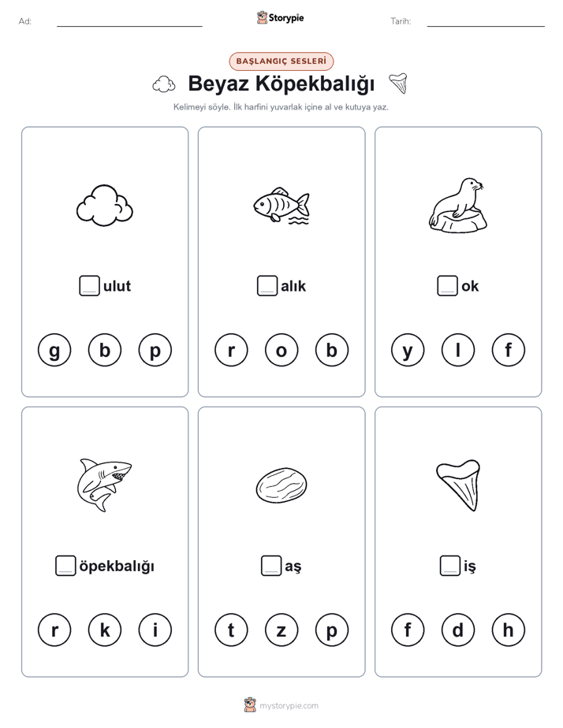Click the fish picture above 'alık'

point(281,206)
